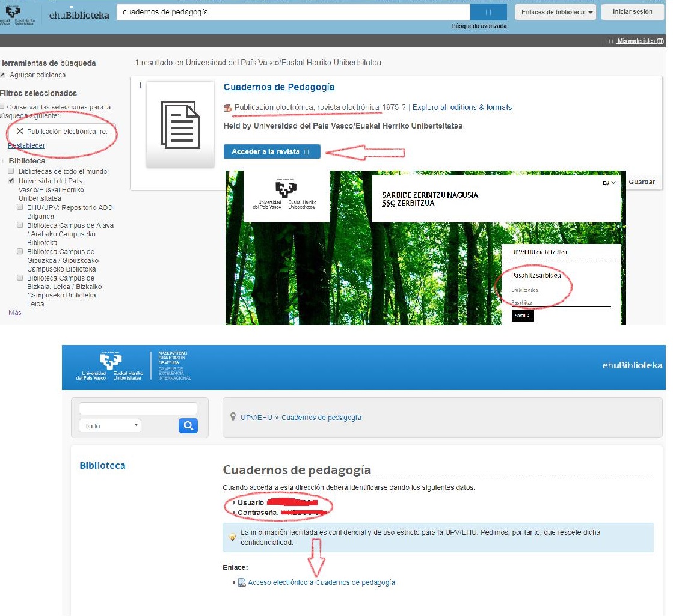This screenshot has height=616, width=673.
Task: Open the EU language selector dropdown
Action: click(x=609, y=183)
